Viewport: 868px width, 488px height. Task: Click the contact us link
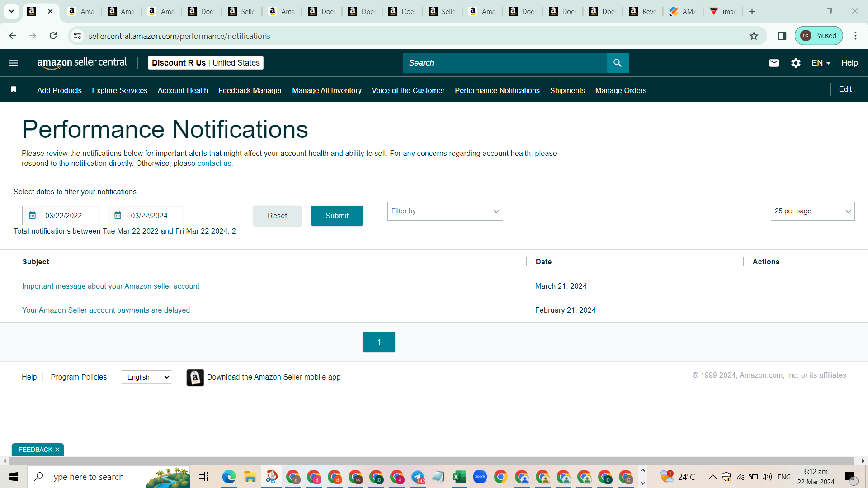[x=214, y=164]
